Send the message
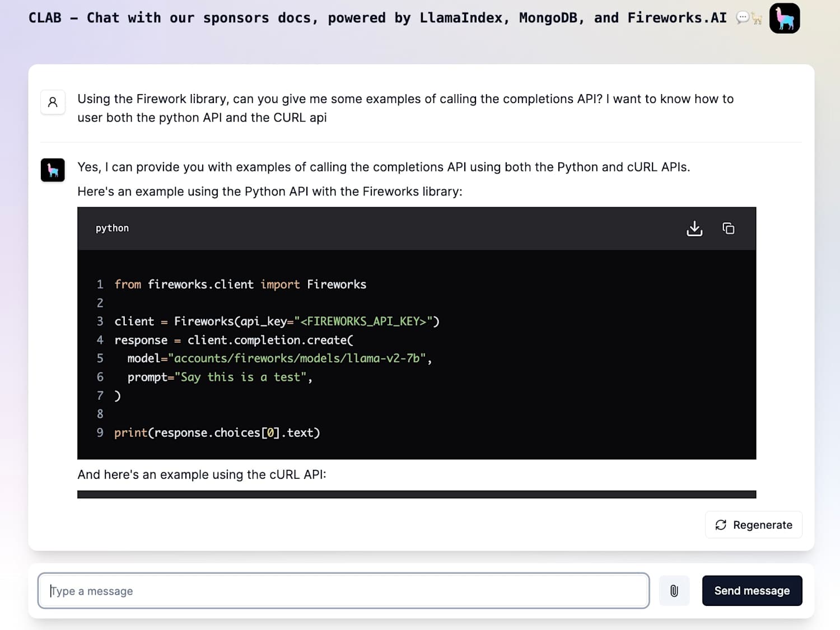The height and width of the screenshot is (630, 840). click(x=752, y=591)
